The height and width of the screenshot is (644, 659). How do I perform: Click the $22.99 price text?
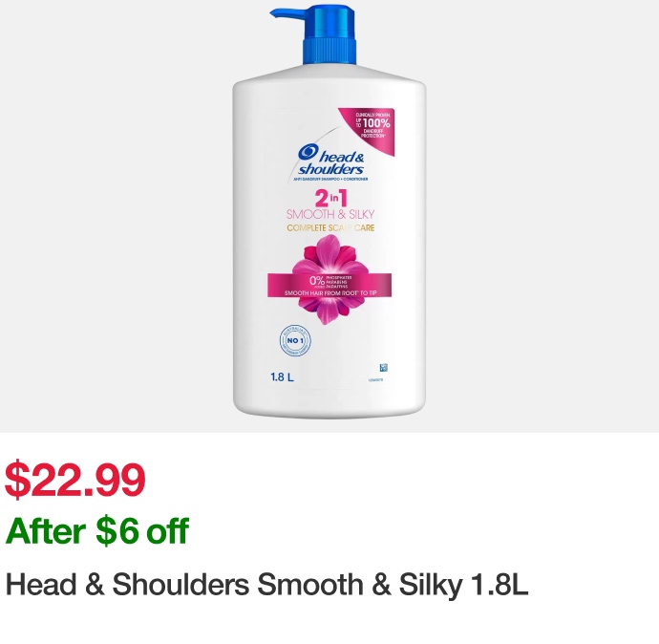pyautogui.click(x=75, y=480)
